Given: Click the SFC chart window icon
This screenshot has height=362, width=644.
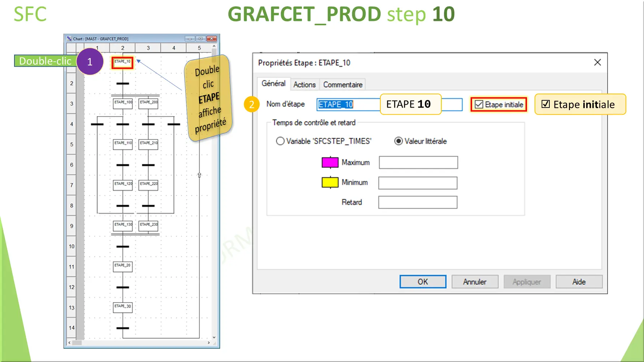Looking at the screenshot, I should click(68, 38).
